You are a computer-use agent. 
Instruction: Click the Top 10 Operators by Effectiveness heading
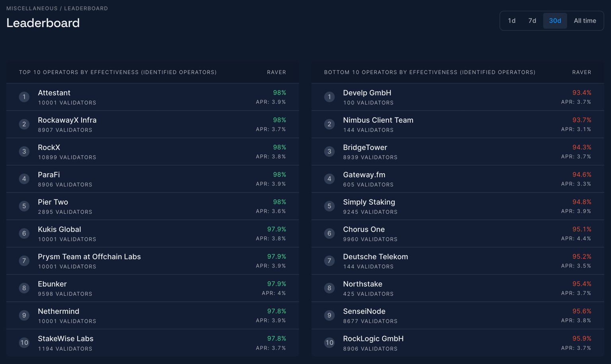click(118, 72)
